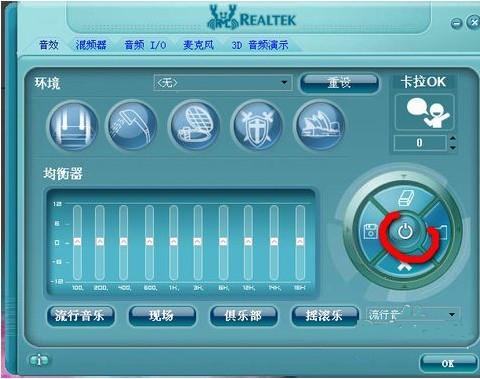
Task: Click the 重设 reset button
Action: (339, 83)
